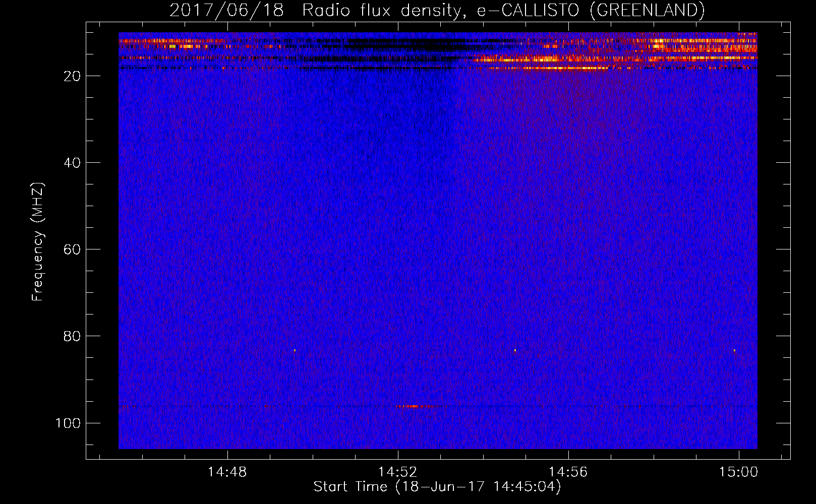This screenshot has height=504, width=816.
Task: Click the 80 frequency tick label
Action: click(x=72, y=336)
